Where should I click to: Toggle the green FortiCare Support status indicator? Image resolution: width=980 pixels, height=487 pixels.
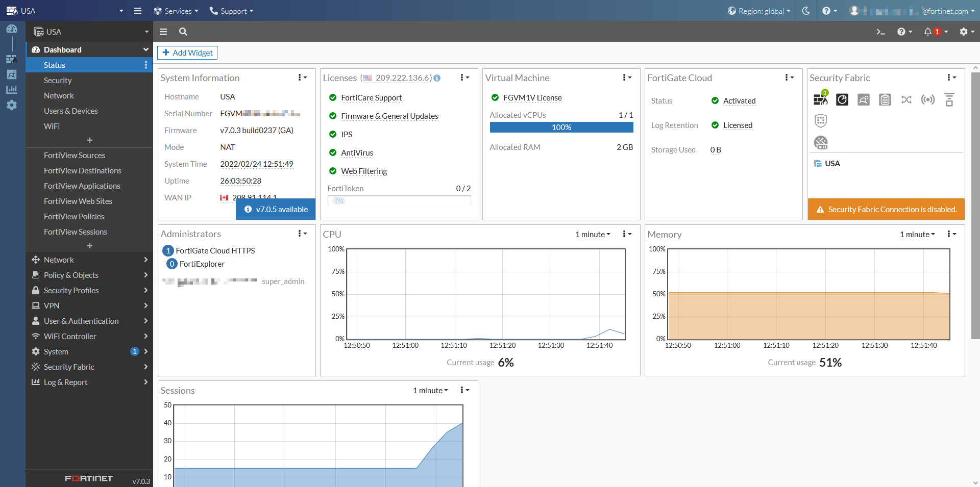[332, 97]
